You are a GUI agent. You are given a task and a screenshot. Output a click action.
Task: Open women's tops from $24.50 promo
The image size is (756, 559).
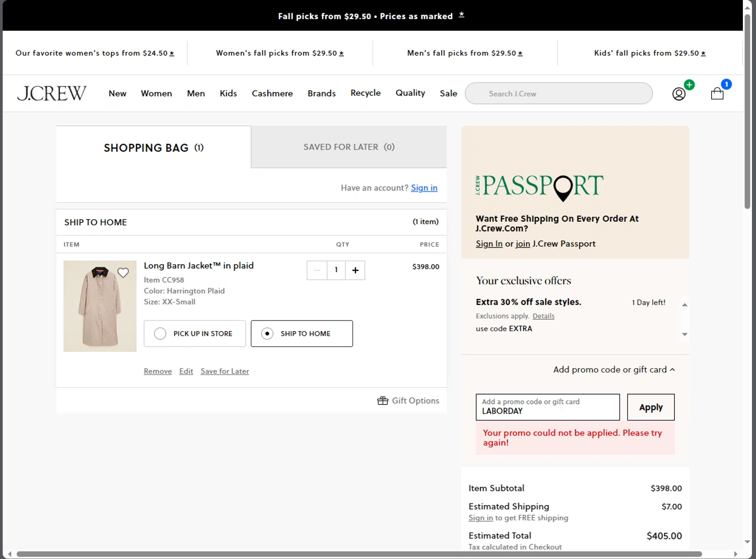click(x=95, y=53)
